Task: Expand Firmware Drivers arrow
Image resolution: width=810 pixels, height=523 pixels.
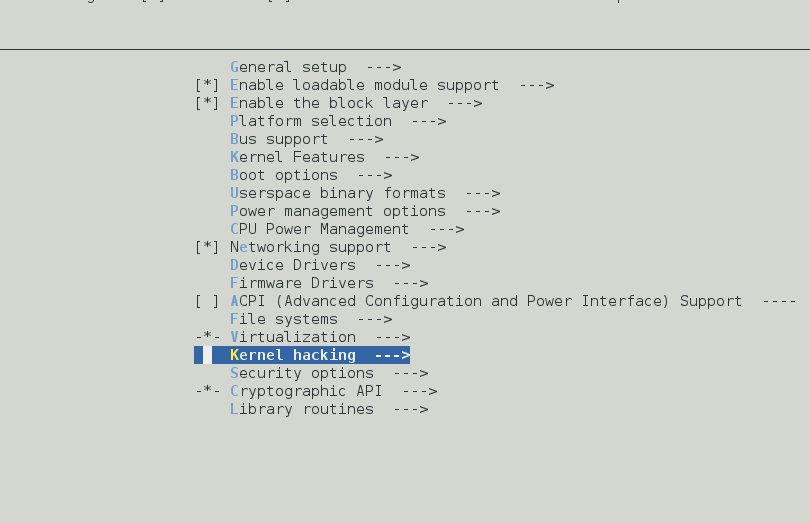Action: pos(411,284)
